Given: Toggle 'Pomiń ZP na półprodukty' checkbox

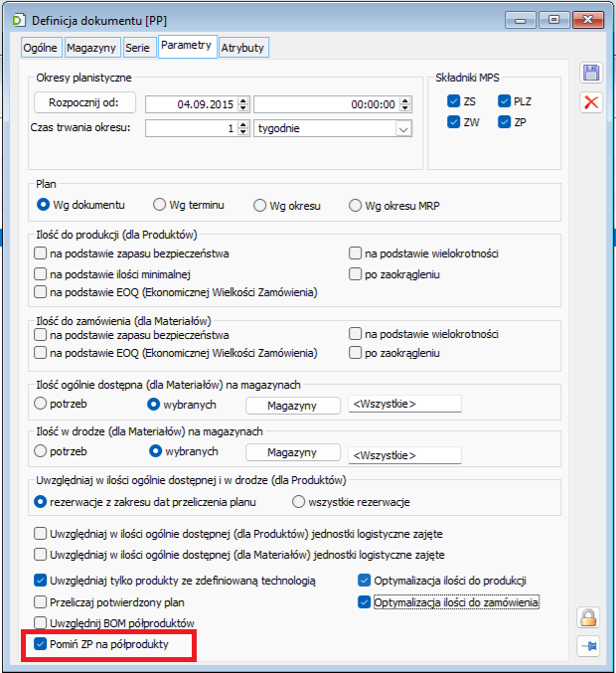Looking at the screenshot, I should [x=41, y=644].
